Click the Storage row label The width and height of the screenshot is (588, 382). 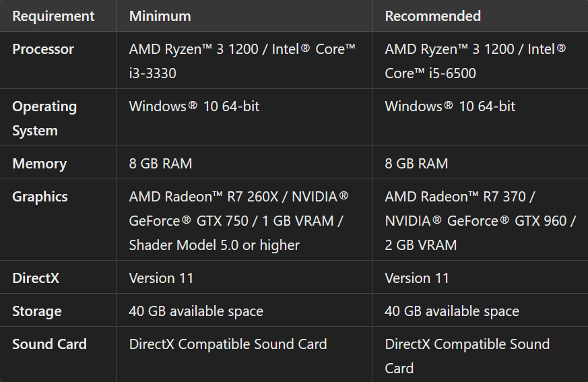[x=37, y=311]
